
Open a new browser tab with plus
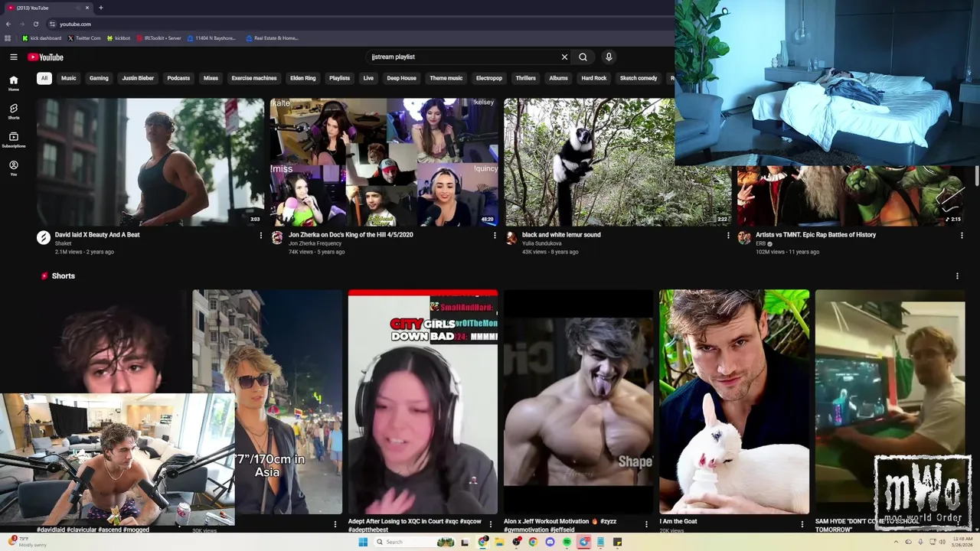click(100, 8)
